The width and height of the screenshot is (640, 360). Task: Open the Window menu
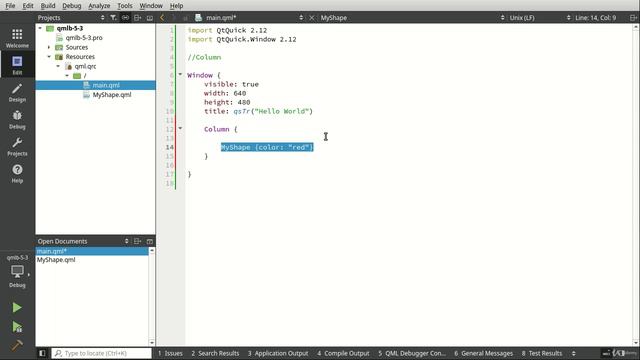pyautogui.click(x=151, y=6)
